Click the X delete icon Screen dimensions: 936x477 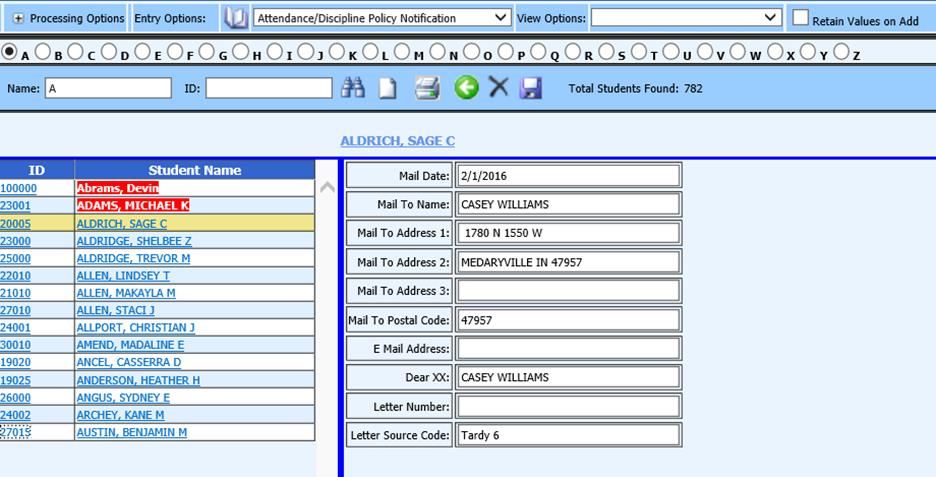499,88
